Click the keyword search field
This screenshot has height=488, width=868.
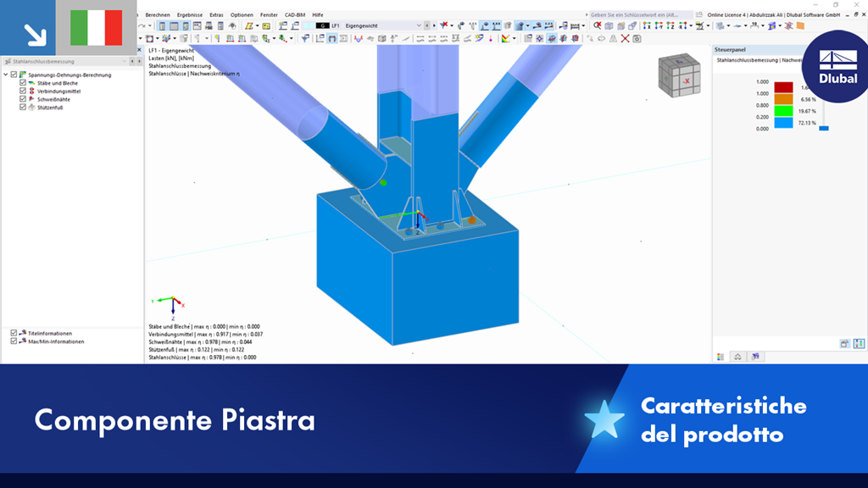(x=641, y=15)
